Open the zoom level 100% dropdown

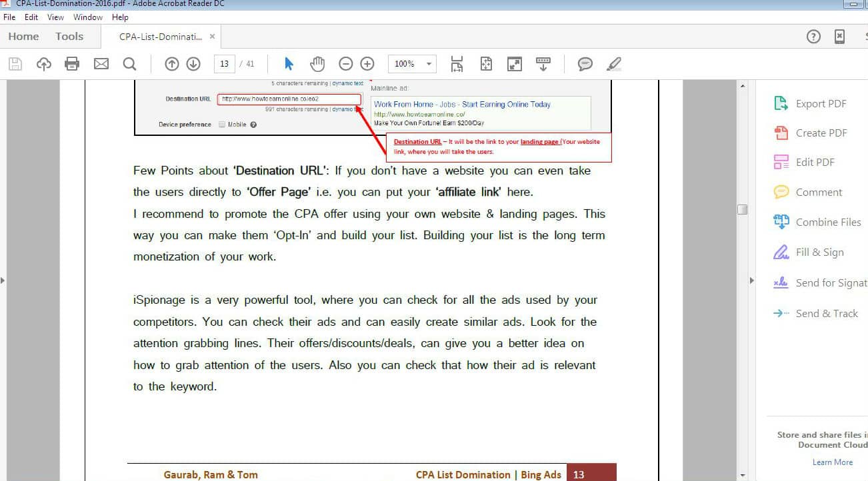click(x=412, y=64)
